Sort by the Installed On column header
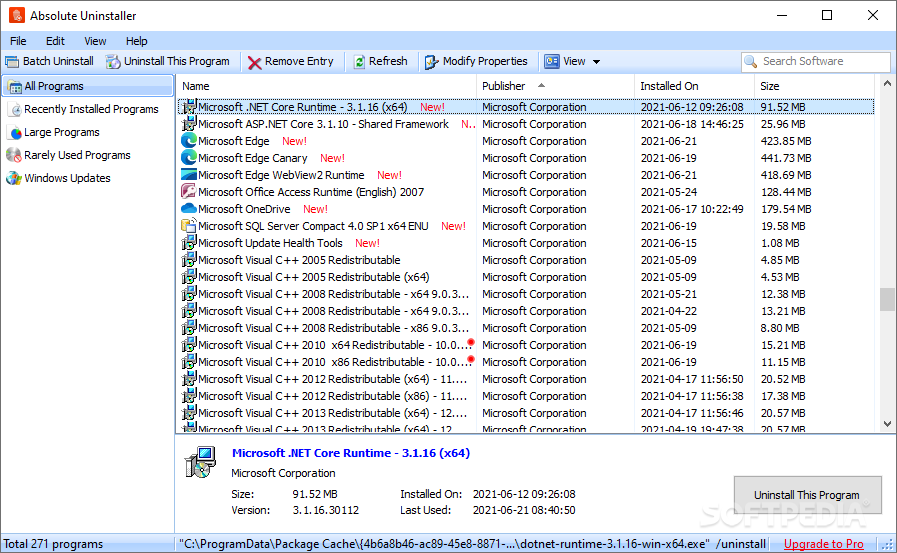The image size is (897, 553). 694,86
